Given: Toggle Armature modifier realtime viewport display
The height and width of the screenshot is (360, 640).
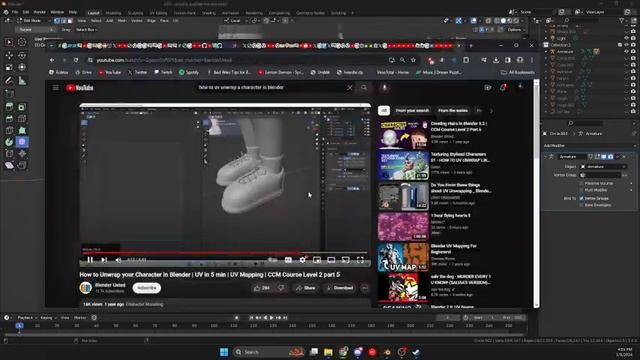Looking at the screenshot, I should click(604, 157).
